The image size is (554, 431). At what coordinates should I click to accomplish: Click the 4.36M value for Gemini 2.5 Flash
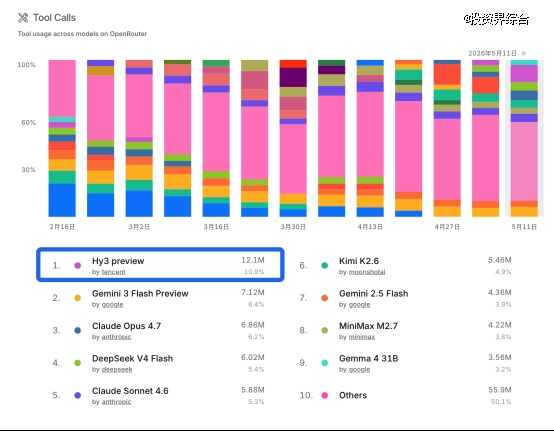click(500, 293)
